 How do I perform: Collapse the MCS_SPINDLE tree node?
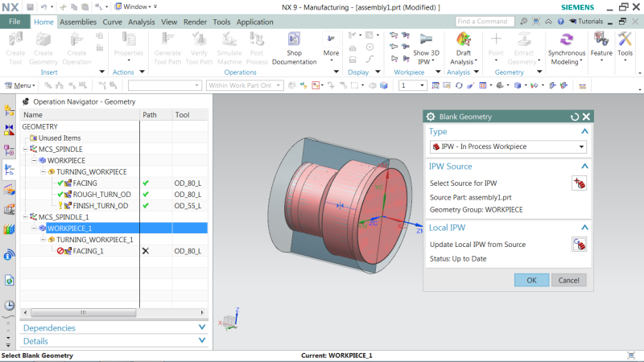click(x=25, y=149)
